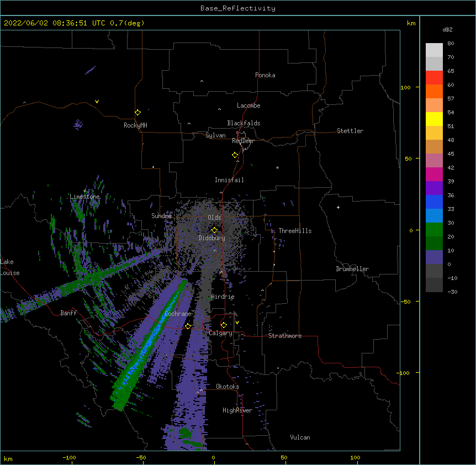This screenshot has width=476, height=465.
Task: Click the yellow diamond marker between Olds and Didsbury
Action: [214, 230]
